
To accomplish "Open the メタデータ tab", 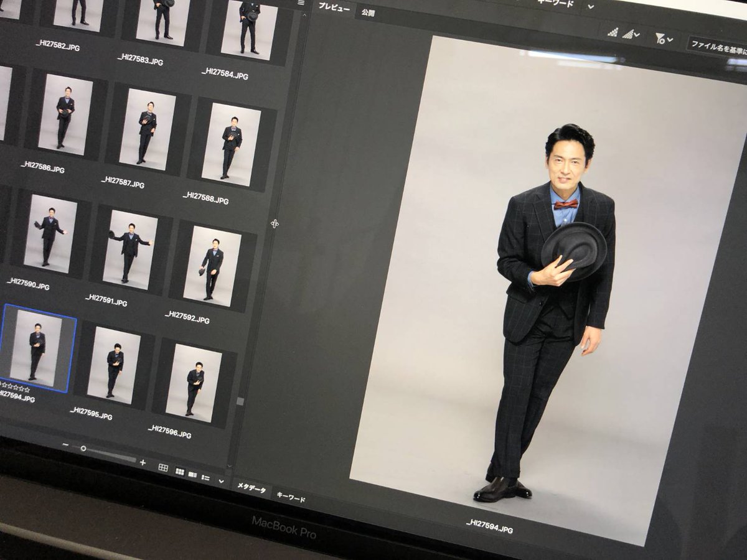I will point(251,490).
